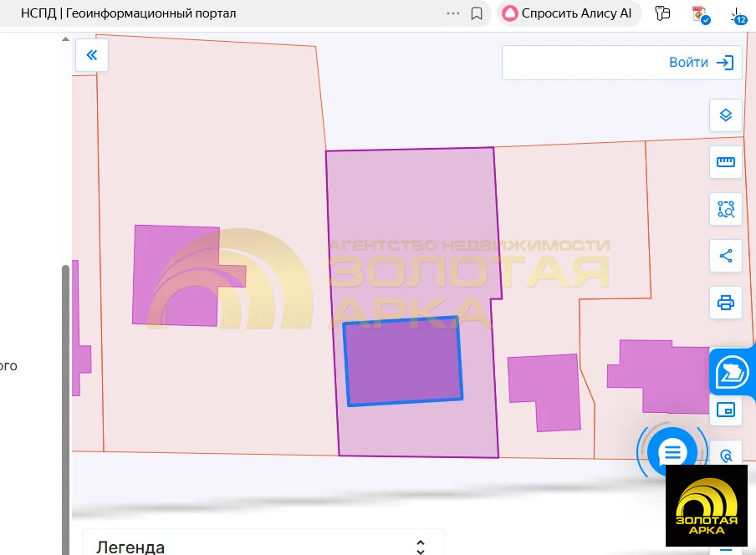
Task: Select the ruler measurement tool
Action: pyautogui.click(x=726, y=162)
